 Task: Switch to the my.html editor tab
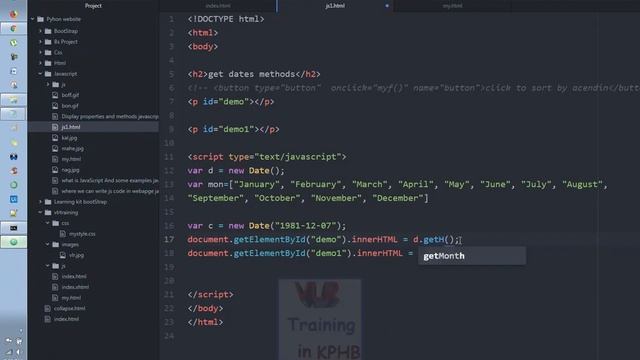click(x=452, y=6)
